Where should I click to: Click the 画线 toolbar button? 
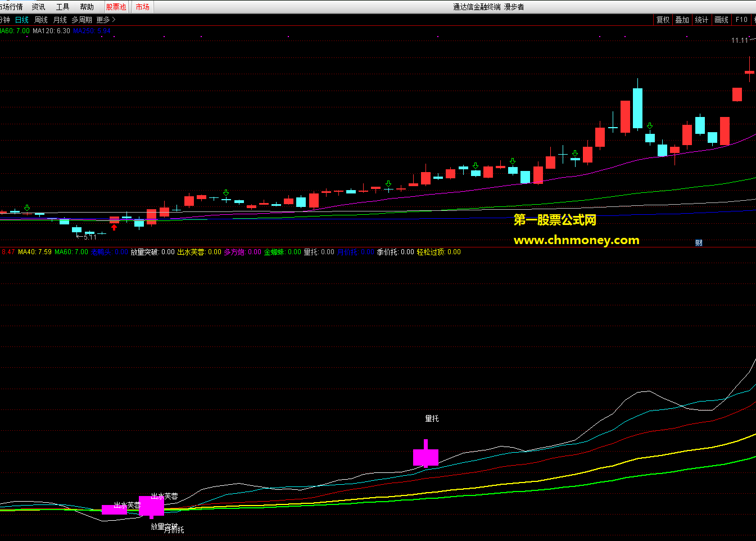coord(721,20)
